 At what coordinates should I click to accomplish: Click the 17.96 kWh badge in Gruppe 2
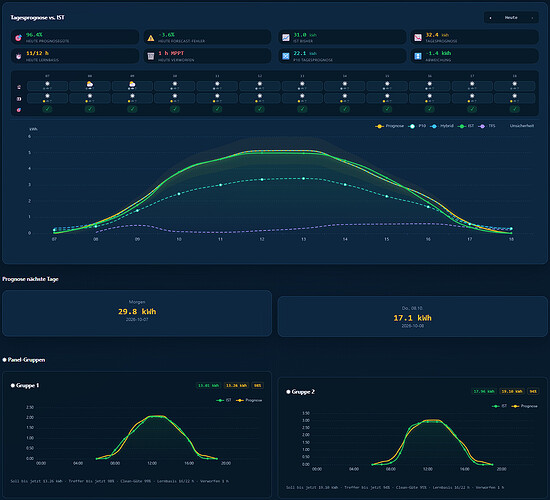coord(484,391)
